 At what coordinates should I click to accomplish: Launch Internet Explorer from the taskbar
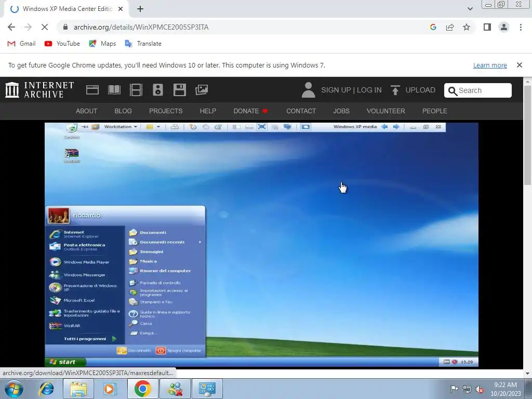(46, 389)
